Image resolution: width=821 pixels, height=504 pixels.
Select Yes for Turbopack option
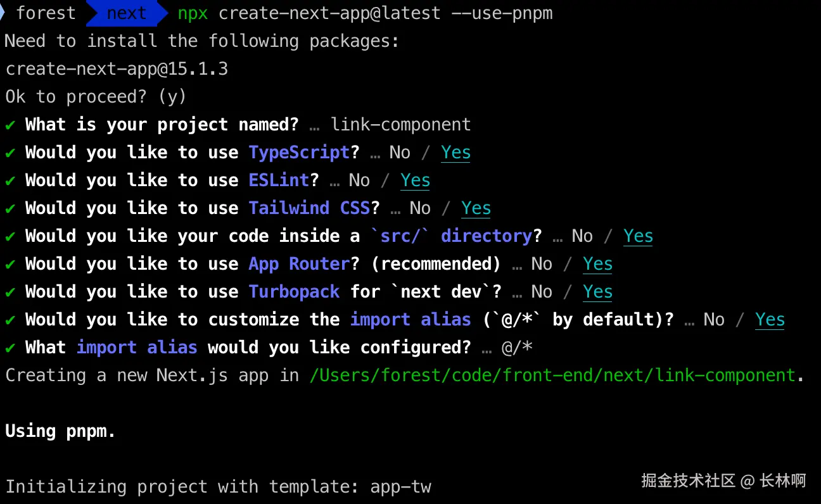coord(597,292)
